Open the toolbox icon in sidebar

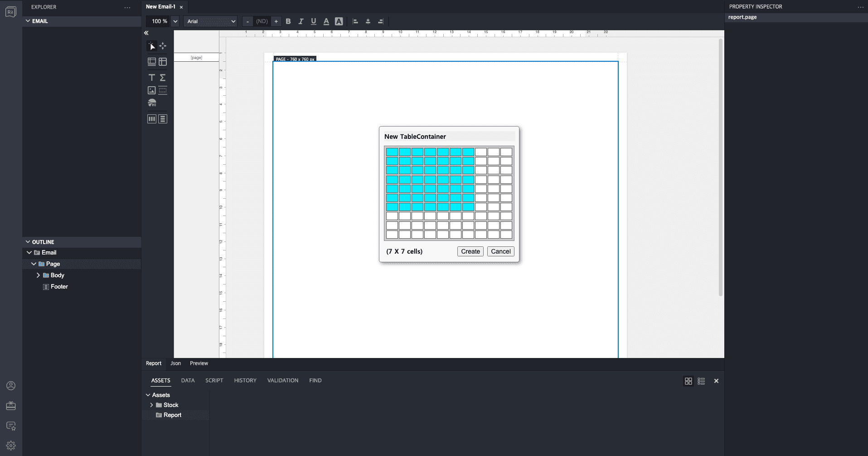point(11,406)
